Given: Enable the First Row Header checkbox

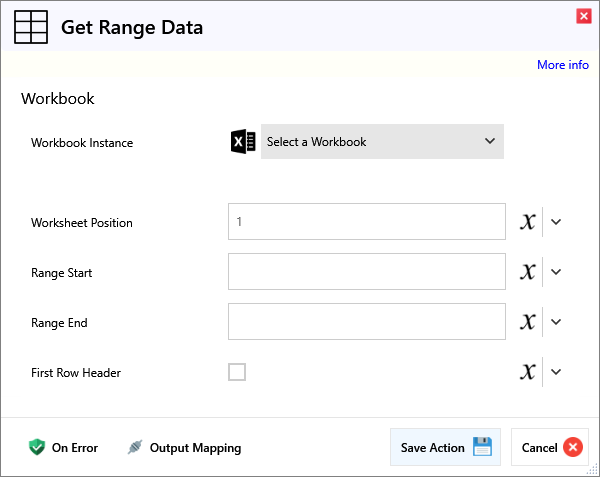Looking at the screenshot, I should click(237, 372).
